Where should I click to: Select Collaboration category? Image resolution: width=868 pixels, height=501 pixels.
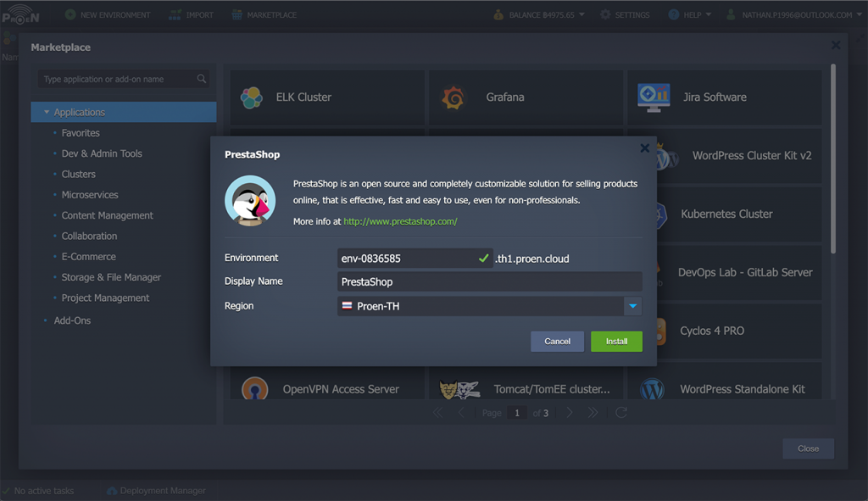[89, 236]
